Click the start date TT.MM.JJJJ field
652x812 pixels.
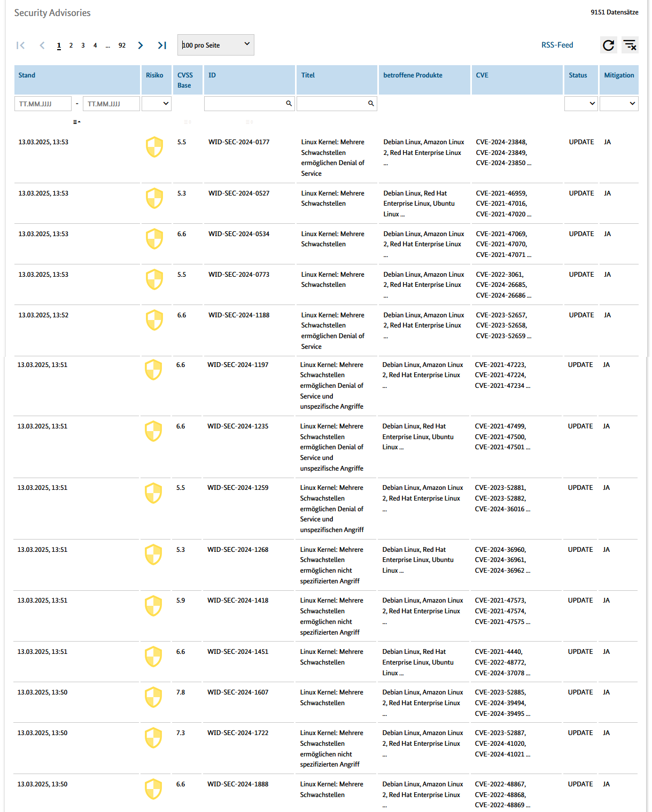43,104
